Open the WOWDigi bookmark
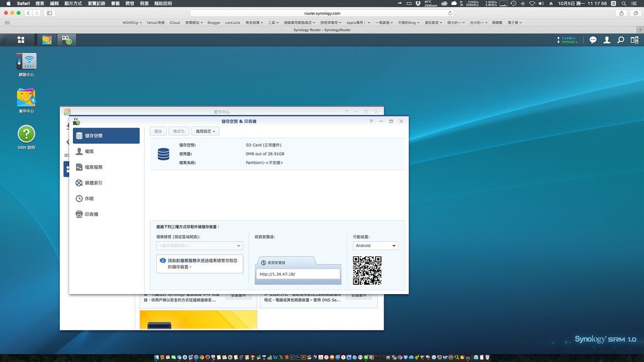 132,23
